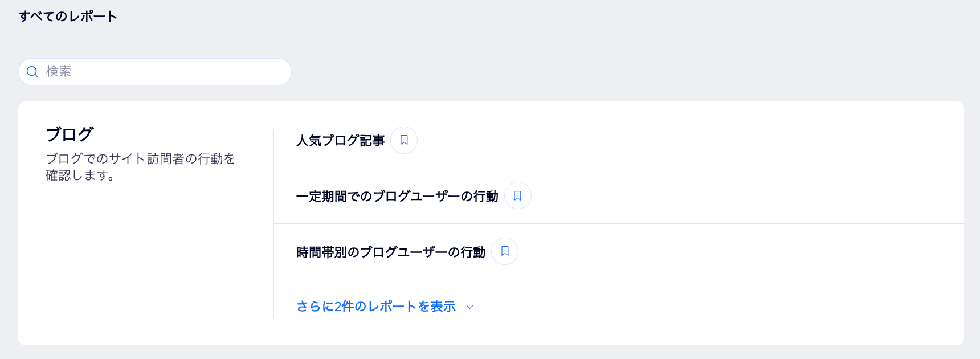Select the save icon on the first report row

[404, 140]
